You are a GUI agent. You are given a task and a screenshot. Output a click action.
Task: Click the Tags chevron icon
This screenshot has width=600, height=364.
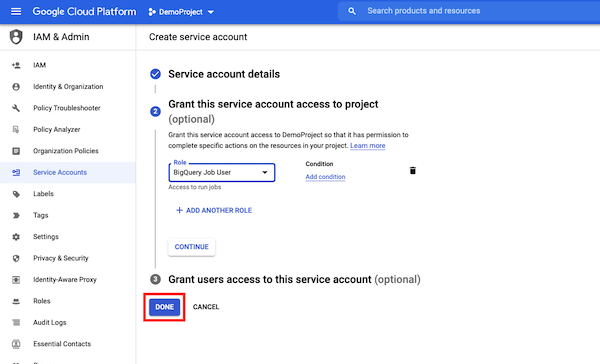(16, 215)
